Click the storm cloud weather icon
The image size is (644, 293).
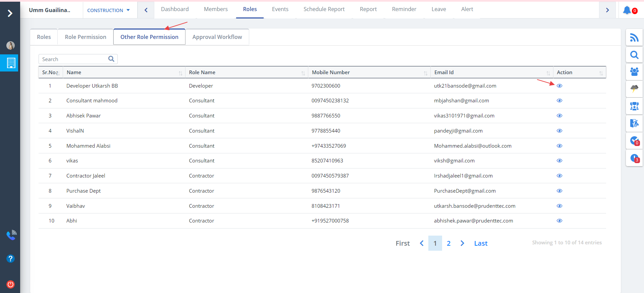click(x=634, y=89)
